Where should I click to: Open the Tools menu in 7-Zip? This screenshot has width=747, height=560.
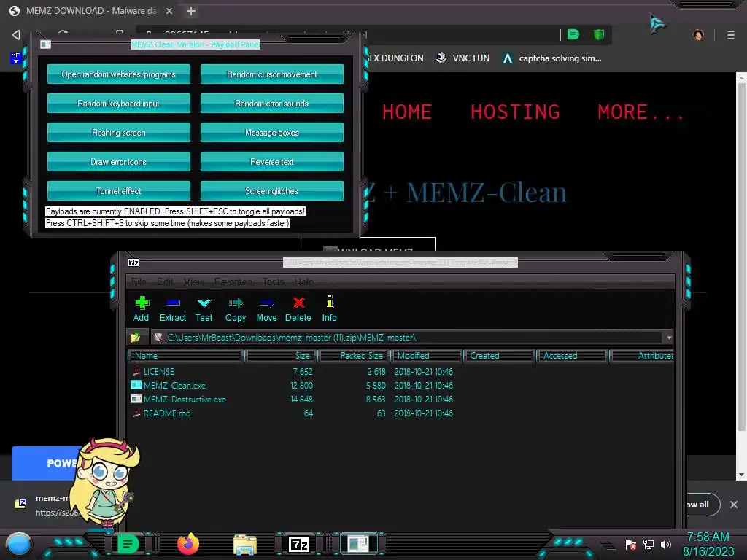273,281
